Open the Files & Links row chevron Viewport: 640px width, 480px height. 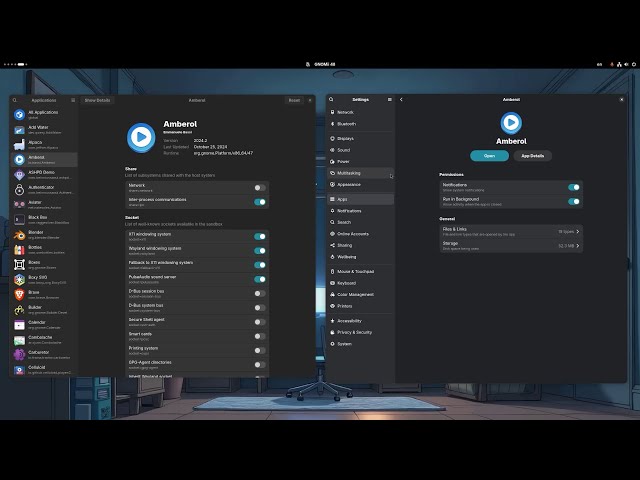(x=578, y=231)
